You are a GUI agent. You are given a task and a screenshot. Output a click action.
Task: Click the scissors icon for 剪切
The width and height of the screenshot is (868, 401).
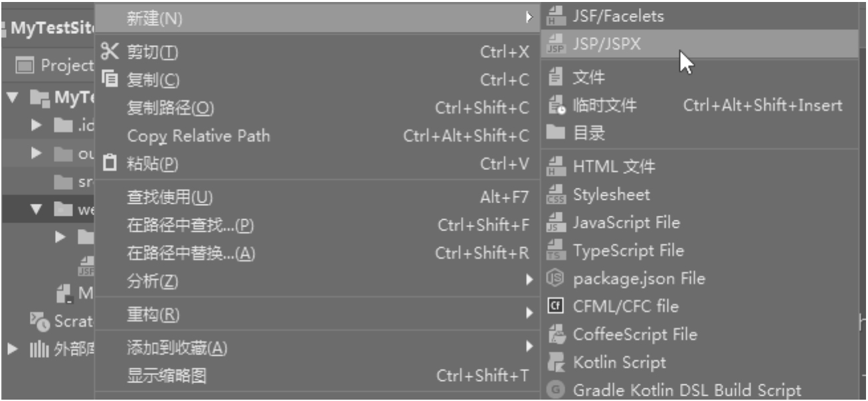pyautogui.click(x=110, y=52)
